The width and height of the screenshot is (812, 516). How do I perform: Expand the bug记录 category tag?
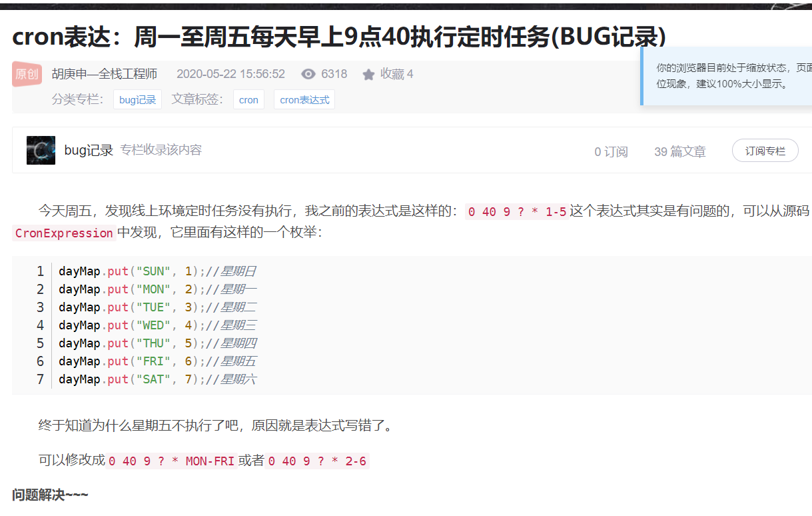pos(137,99)
